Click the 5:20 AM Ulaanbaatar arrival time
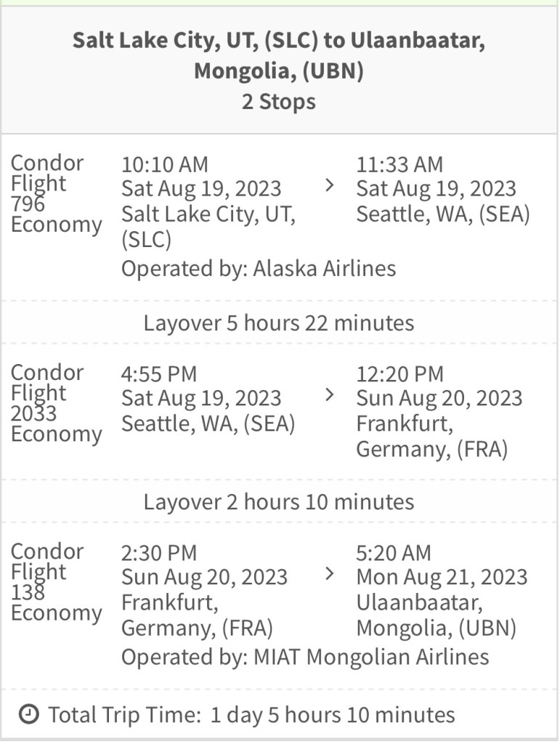560x744 pixels. (394, 553)
